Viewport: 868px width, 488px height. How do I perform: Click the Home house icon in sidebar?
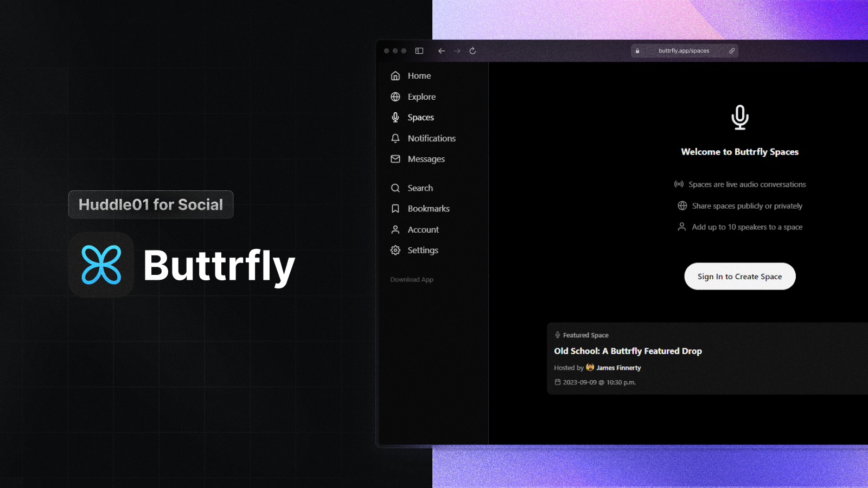(395, 76)
